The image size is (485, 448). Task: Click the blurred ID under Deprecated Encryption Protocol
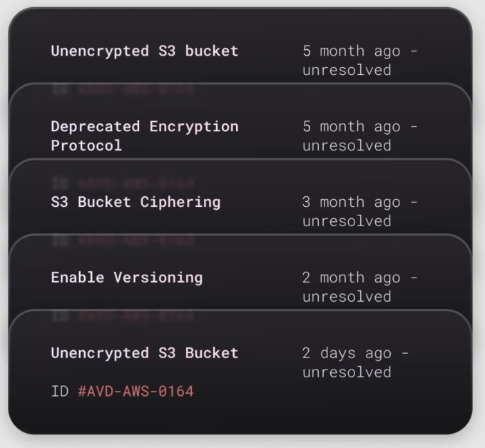coord(123,183)
